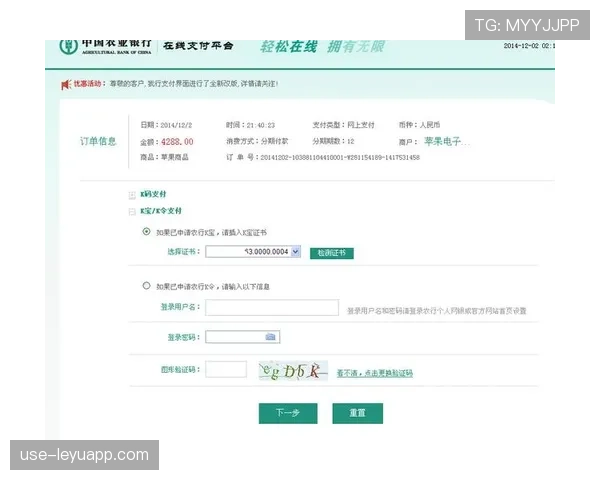600x480 pixels.
Task: Open the soft keyboard icon in password field
Action: 270,337
